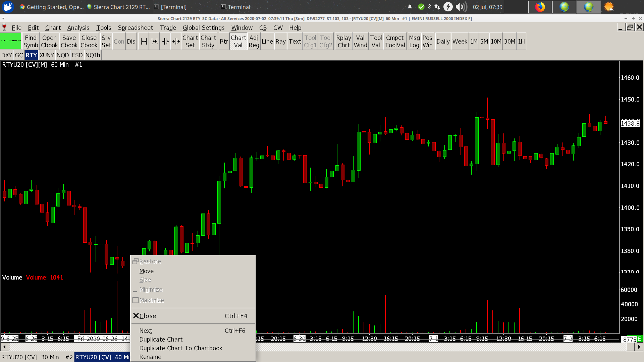Enable the Ptr pointer mode
This screenshot has width=644, height=362.
pos(223,41)
